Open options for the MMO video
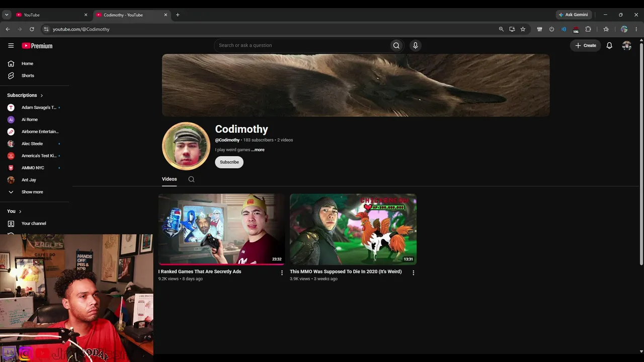Screen dimensions: 644x362 (414, 273)
